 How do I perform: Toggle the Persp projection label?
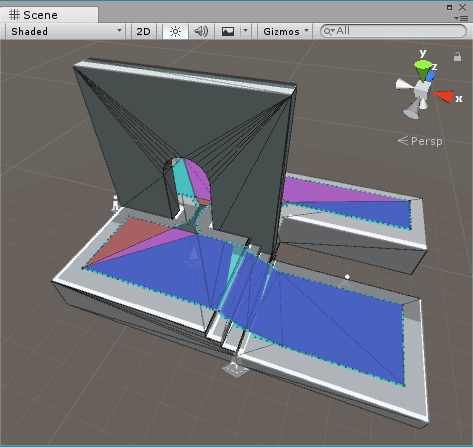click(x=420, y=141)
